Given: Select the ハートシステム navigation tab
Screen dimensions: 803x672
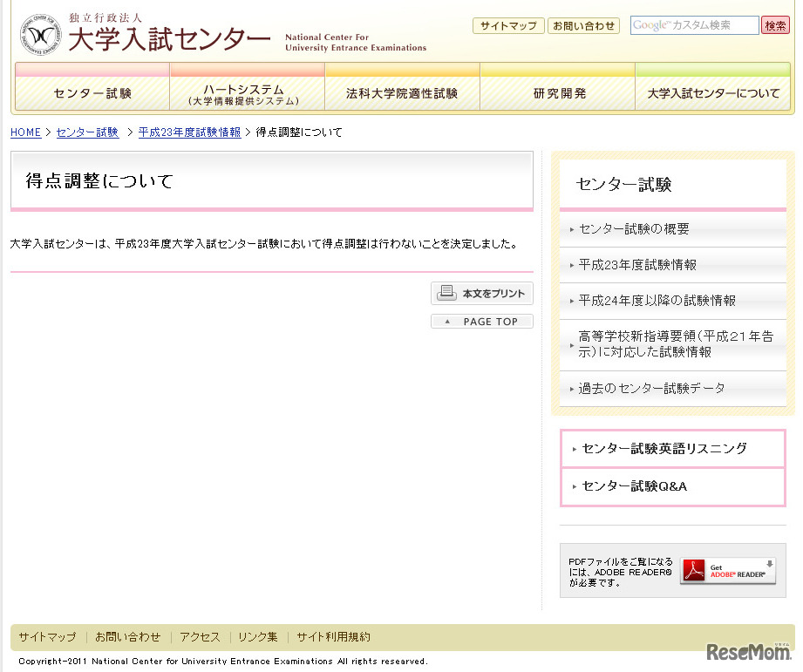Looking at the screenshot, I should click(x=247, y=93).
